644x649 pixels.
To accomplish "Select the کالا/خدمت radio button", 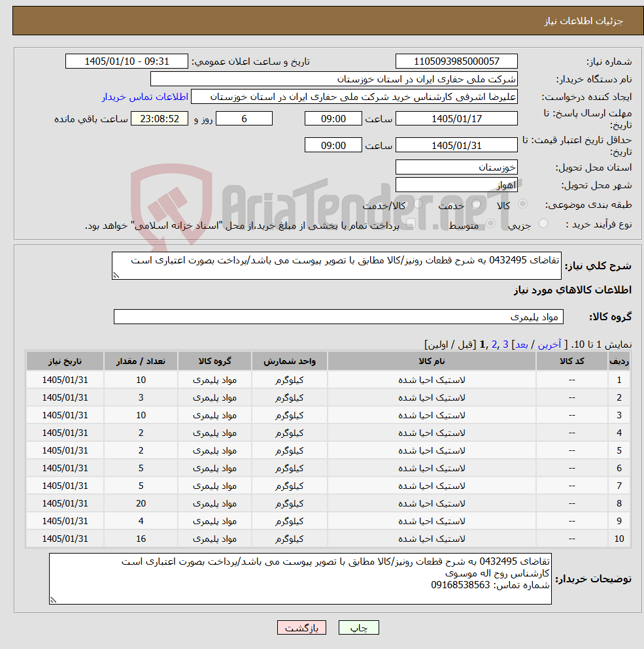I will point(418,204).
